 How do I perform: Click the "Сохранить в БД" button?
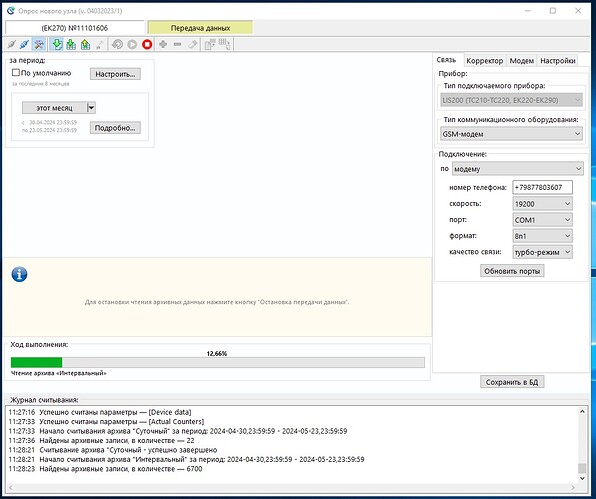(x=512, y=382)
